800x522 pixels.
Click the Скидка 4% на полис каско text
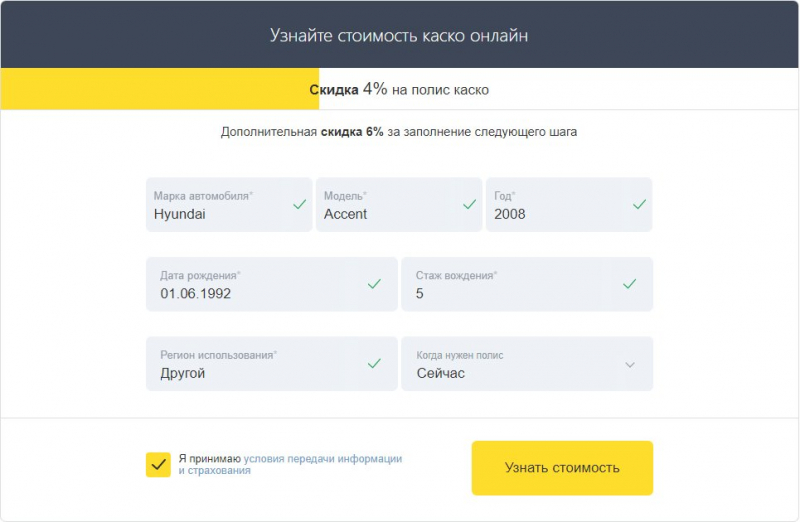tap(399, 89)
